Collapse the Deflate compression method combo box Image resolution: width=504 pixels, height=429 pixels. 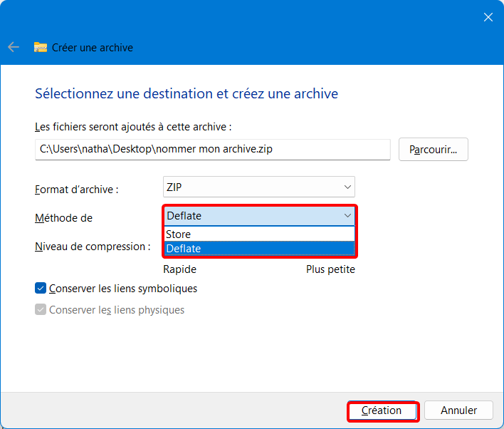(259, 216)
